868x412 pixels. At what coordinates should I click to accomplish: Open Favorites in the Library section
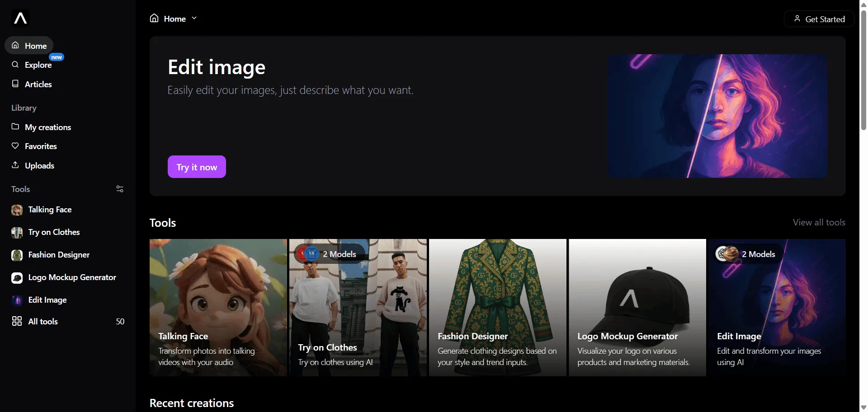pyautogui.click(x=41, y=146)
